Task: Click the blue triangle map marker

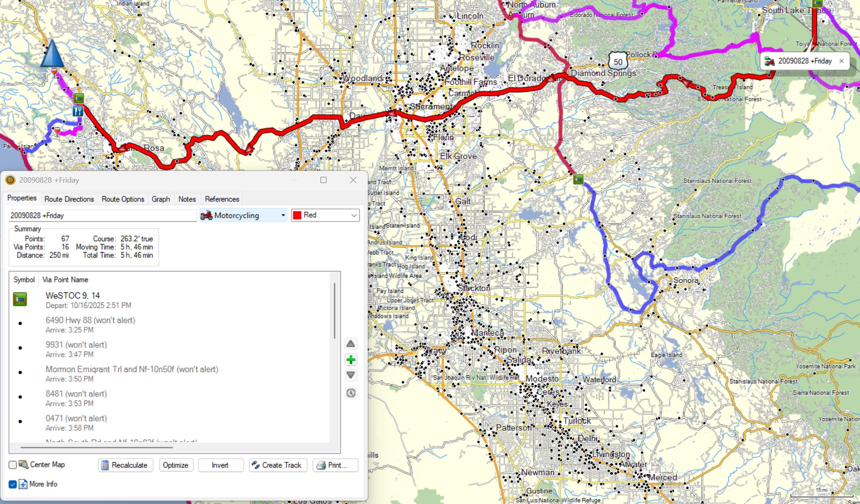Action: click(x=52, y=54)
